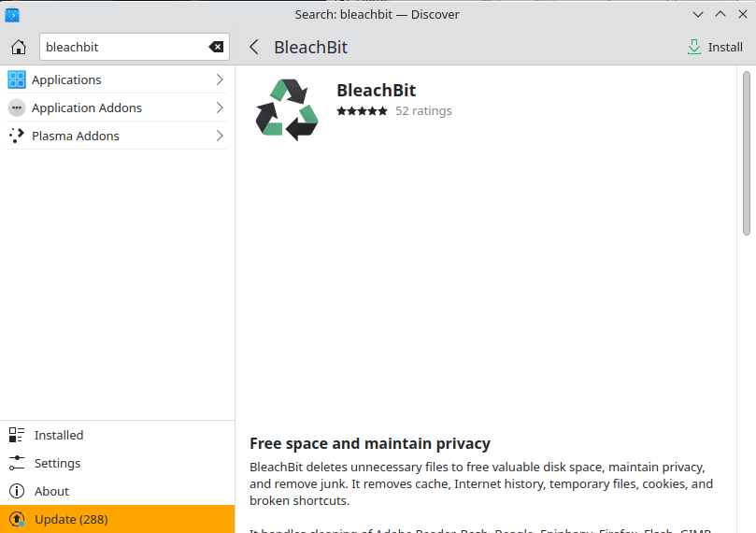Click the vertical scrollbar handle
Image resolution: width=756 pixels, height=533 pixels.
tap(747, 153)
